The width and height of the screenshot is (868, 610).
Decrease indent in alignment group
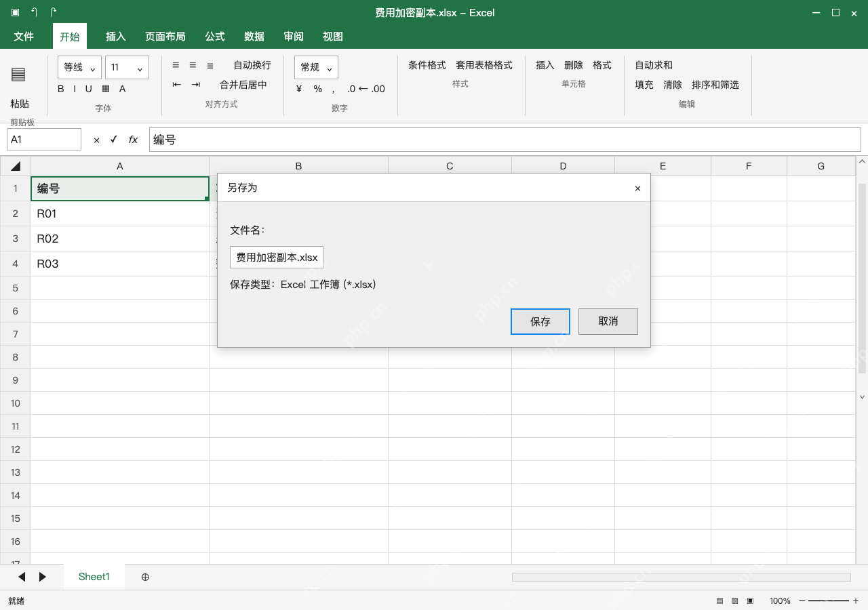177,85
